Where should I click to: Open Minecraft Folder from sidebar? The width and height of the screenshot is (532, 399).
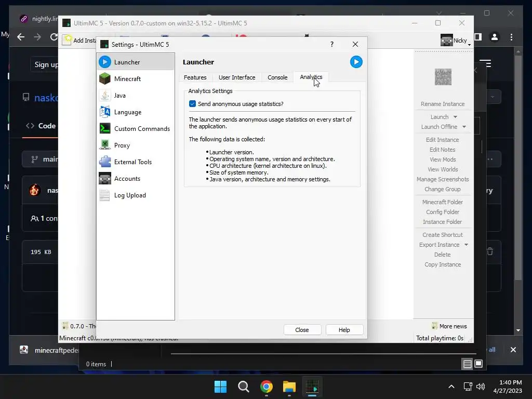click(x=443, y=202)
